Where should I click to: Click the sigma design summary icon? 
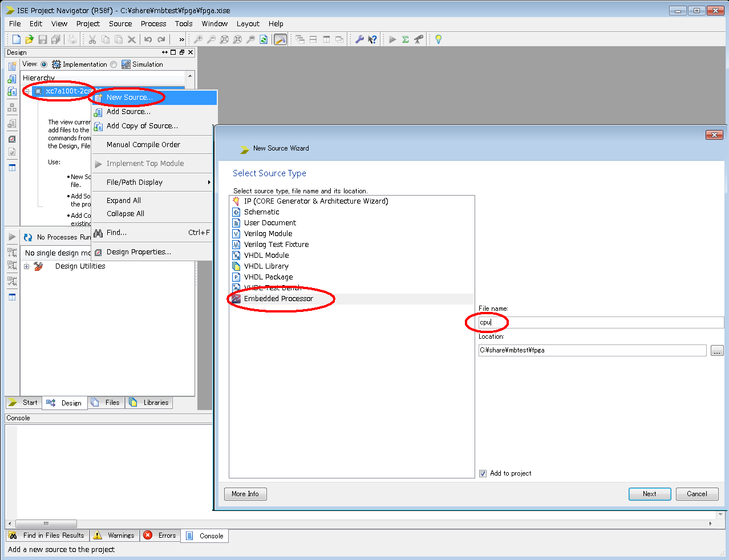(x=406, y=39)
